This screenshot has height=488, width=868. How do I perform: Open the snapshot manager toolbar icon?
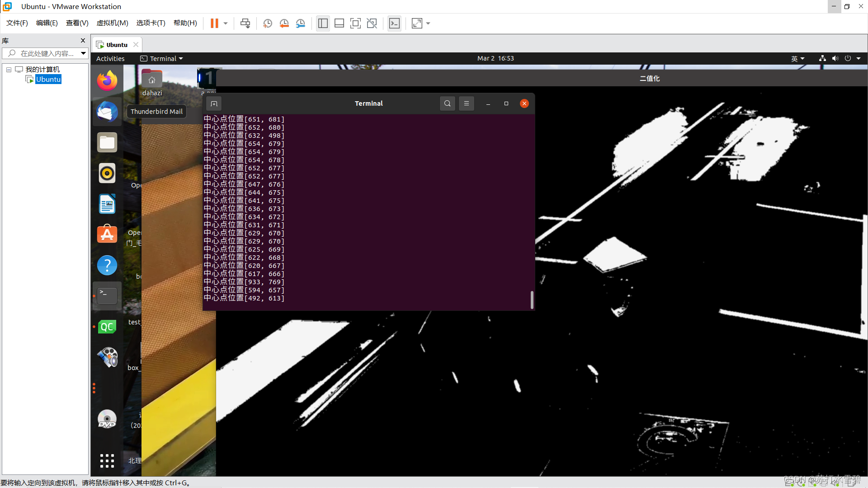click(301, 23)
